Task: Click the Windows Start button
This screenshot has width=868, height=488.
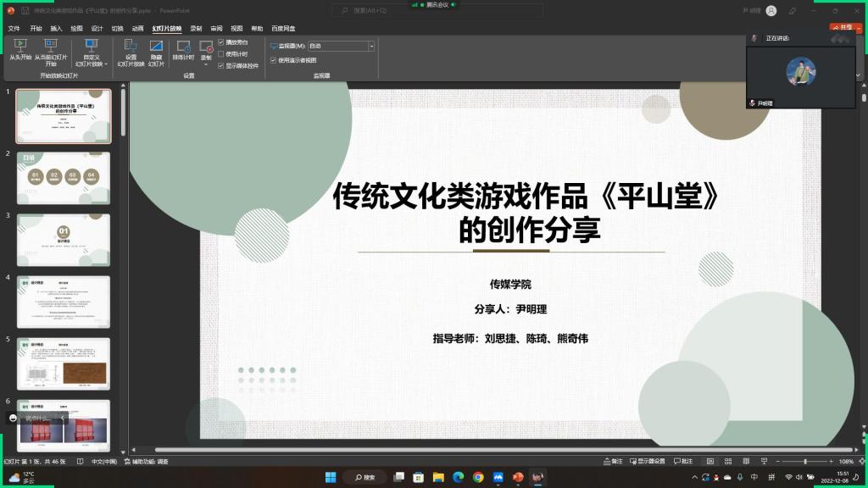Action: pyautogui.click(x=330, y=477)
